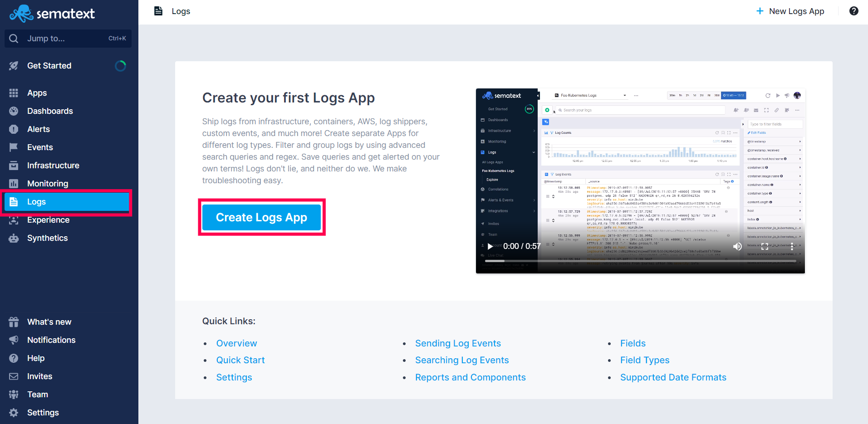Click the Synthetics robot icon in sidebar

tap(14, 238)
